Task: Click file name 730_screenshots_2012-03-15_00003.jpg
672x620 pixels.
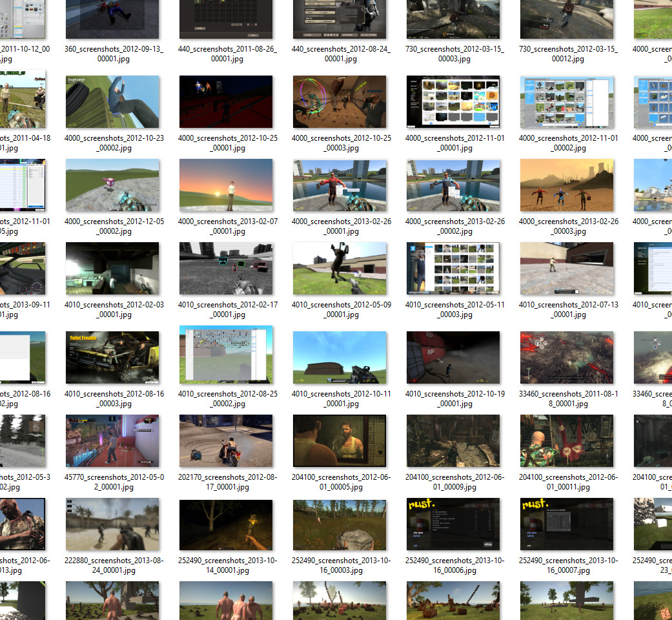Action: (x=454, y=54)
